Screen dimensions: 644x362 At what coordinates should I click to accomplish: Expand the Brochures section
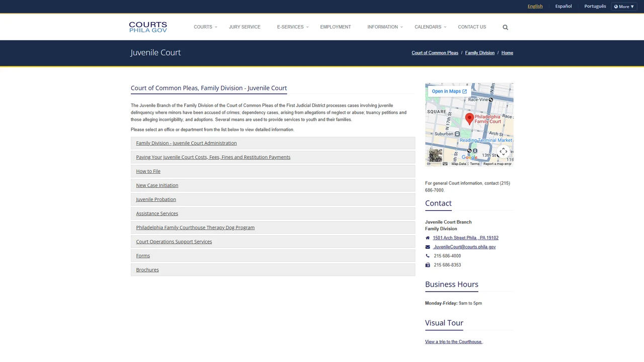273,270
